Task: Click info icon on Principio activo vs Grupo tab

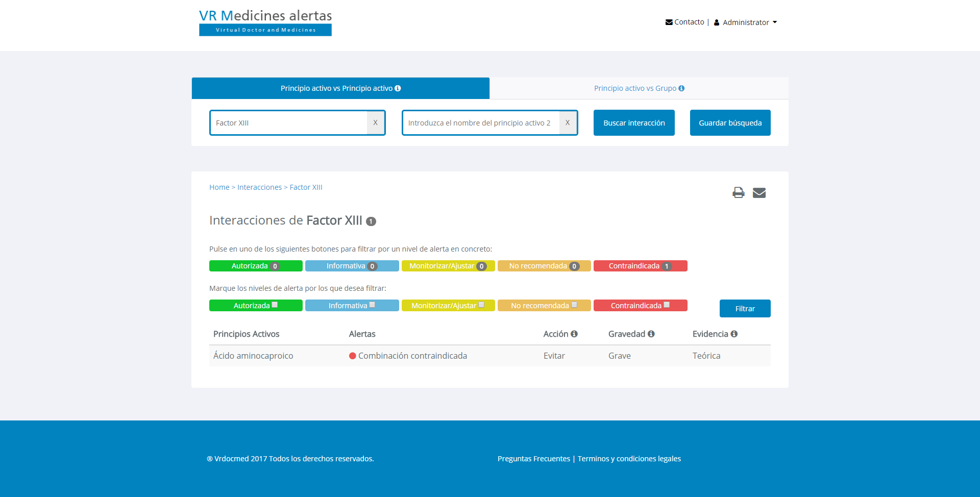Action: click(681, 88)
